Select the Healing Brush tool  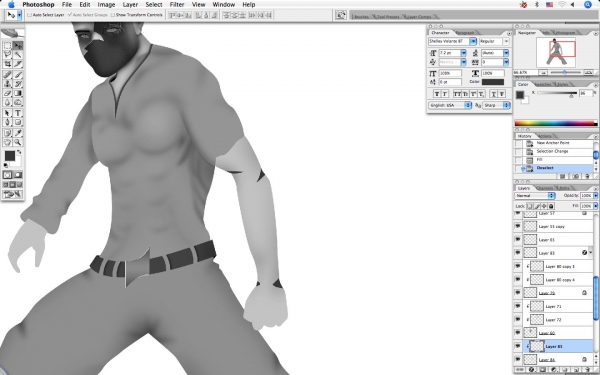pyautogui.click(x=7, y=75)
